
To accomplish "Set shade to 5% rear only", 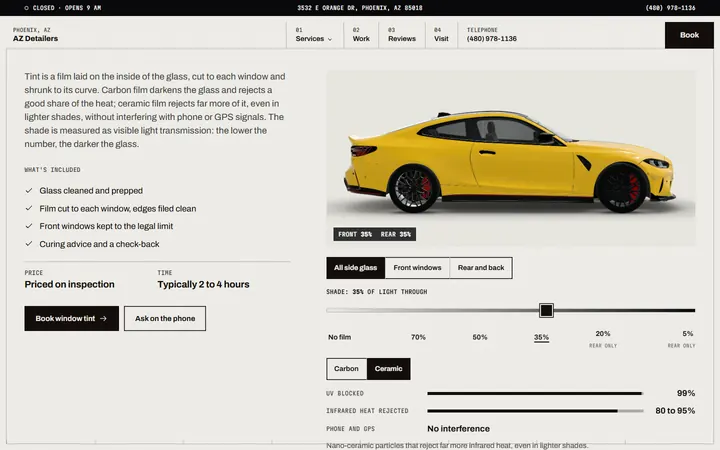I will click(x=682, y=339).
